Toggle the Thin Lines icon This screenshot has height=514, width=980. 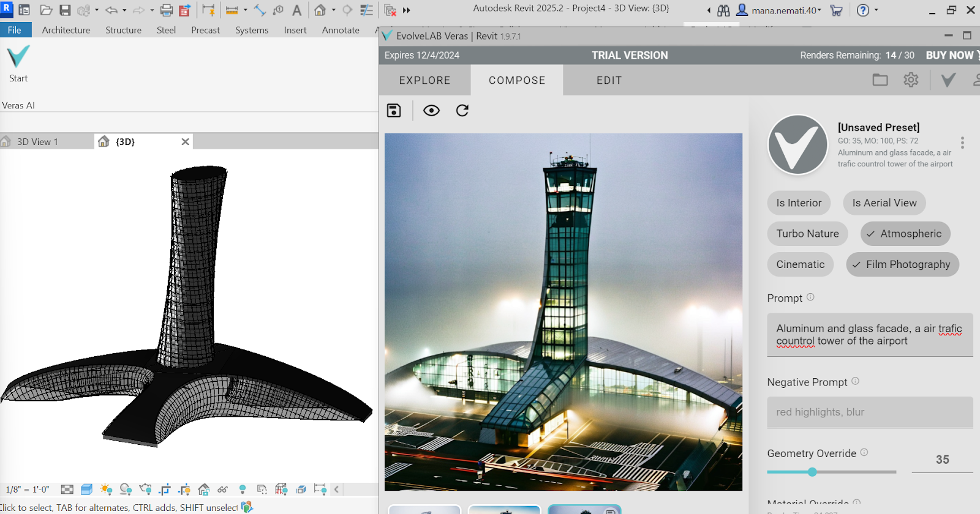(x=366, y=10)
